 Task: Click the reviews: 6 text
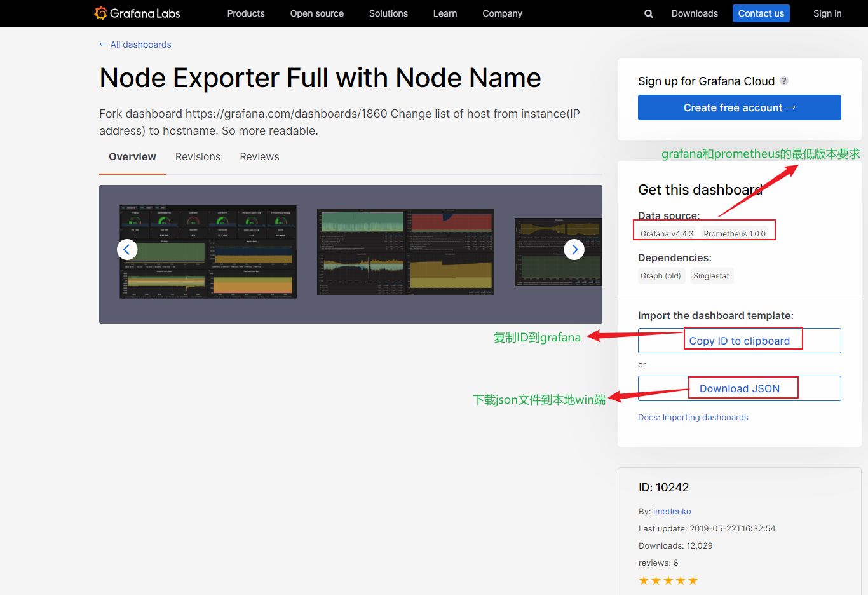coord(658,563)
